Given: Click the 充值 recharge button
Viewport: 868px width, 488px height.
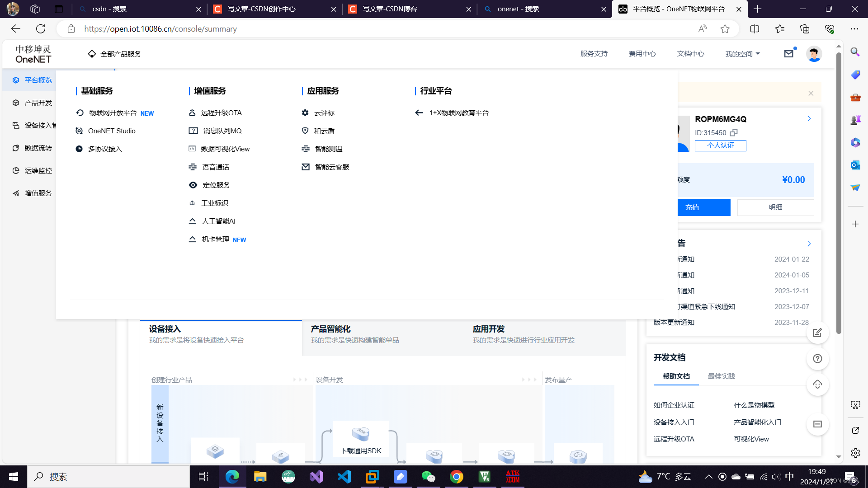Looking at the screenshot, I should click(692, 207).
